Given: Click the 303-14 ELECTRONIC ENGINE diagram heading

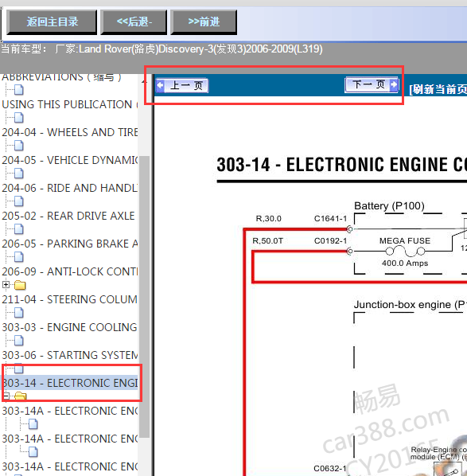Looking at the screenshot, I should click(x=341, y=165).
